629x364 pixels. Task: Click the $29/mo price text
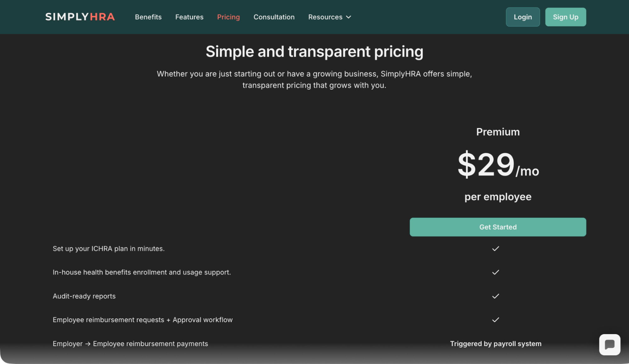[497, 165]
